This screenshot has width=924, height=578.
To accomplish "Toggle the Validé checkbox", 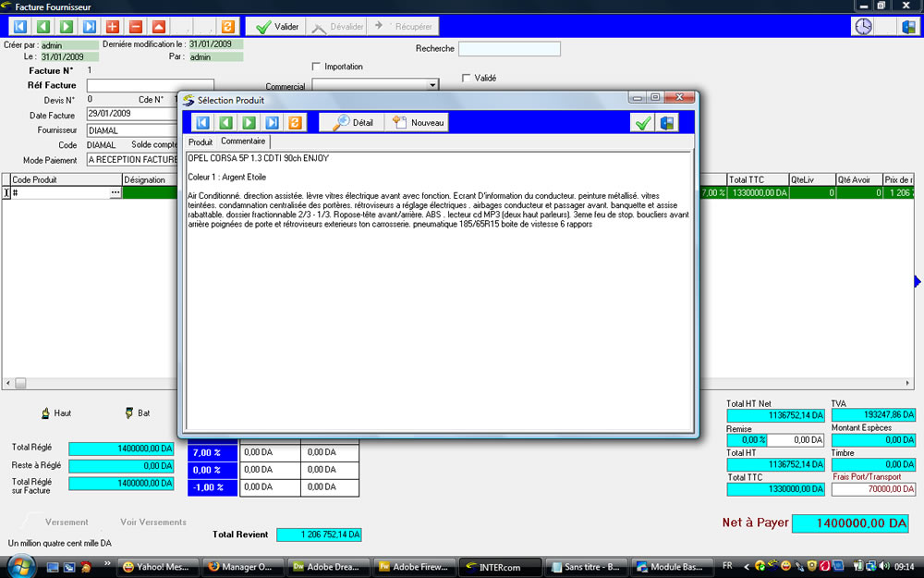I will pyautogui.click(x=467, y=78).
